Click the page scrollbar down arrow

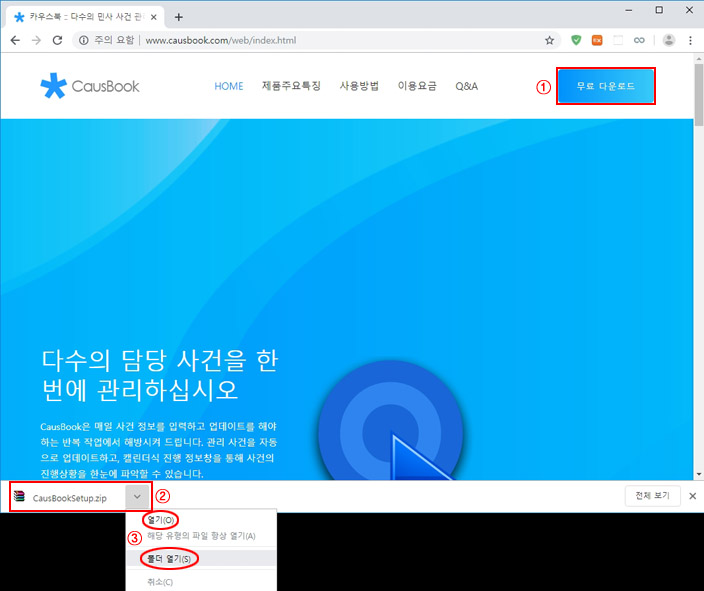coord(699,474)
